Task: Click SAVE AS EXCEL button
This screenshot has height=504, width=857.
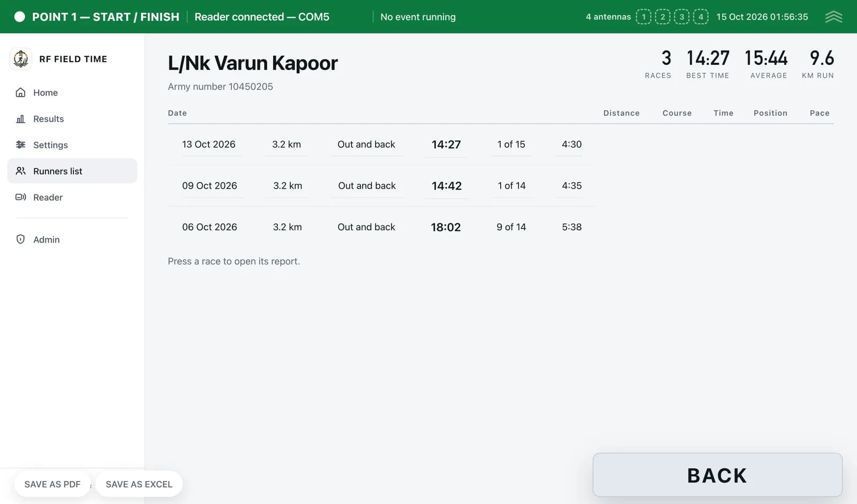Action: [139, 484]
